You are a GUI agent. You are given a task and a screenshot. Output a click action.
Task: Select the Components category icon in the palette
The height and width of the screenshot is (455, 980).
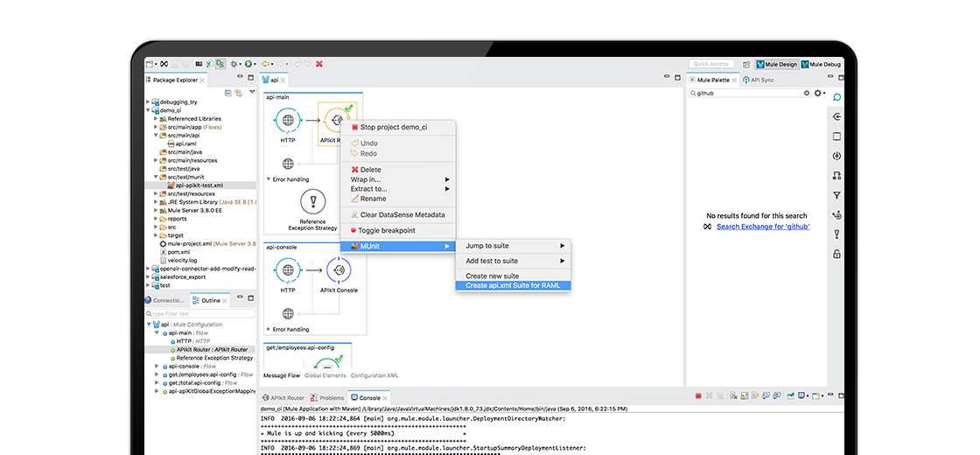coord(836,157)
